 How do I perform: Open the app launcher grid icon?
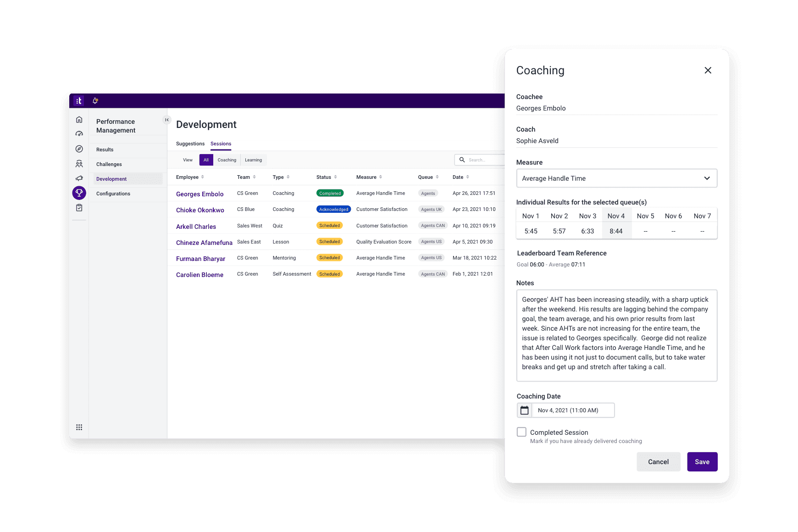(79, 427)
